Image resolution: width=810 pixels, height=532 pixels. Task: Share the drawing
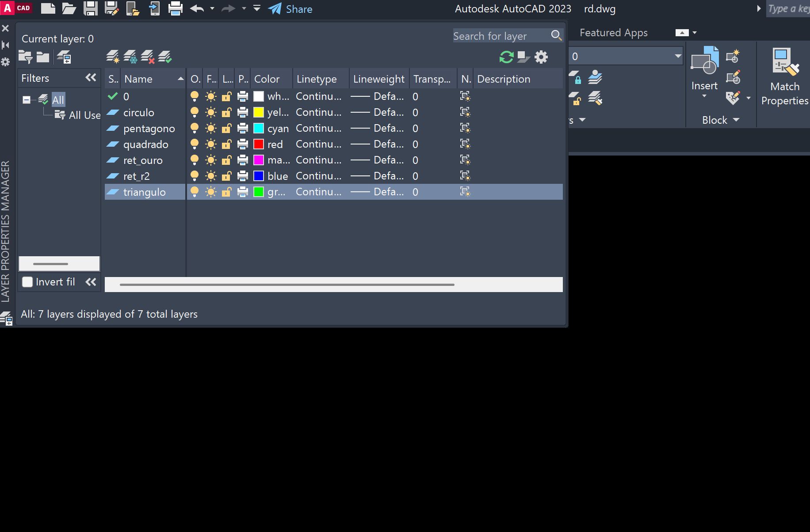290,9
